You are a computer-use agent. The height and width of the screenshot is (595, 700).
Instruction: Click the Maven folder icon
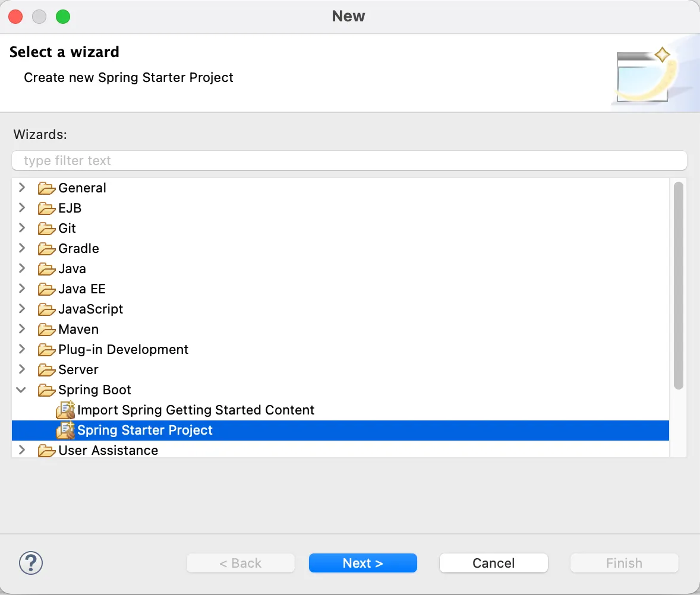pyautogui.click(x=46, y=329)
